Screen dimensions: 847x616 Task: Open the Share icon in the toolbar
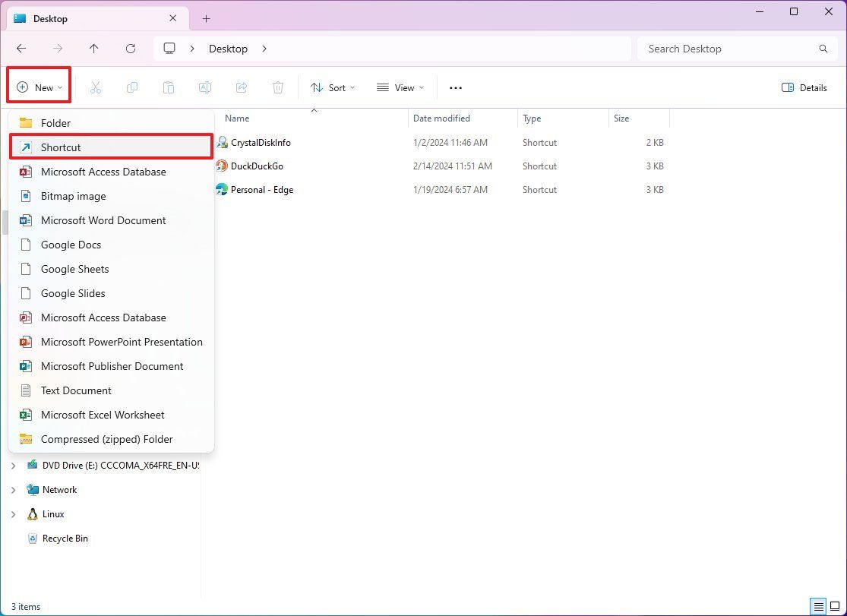tap(241, 87)
